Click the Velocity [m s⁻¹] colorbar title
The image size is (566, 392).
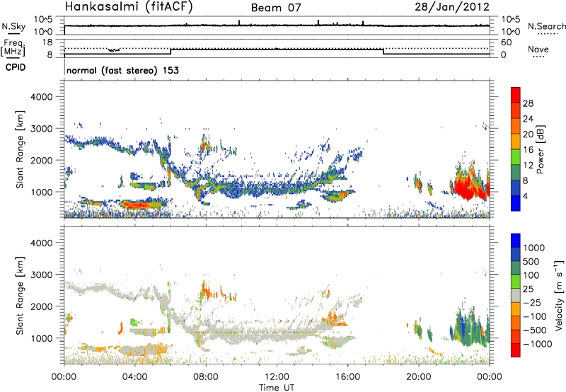(x=559, y=295)
